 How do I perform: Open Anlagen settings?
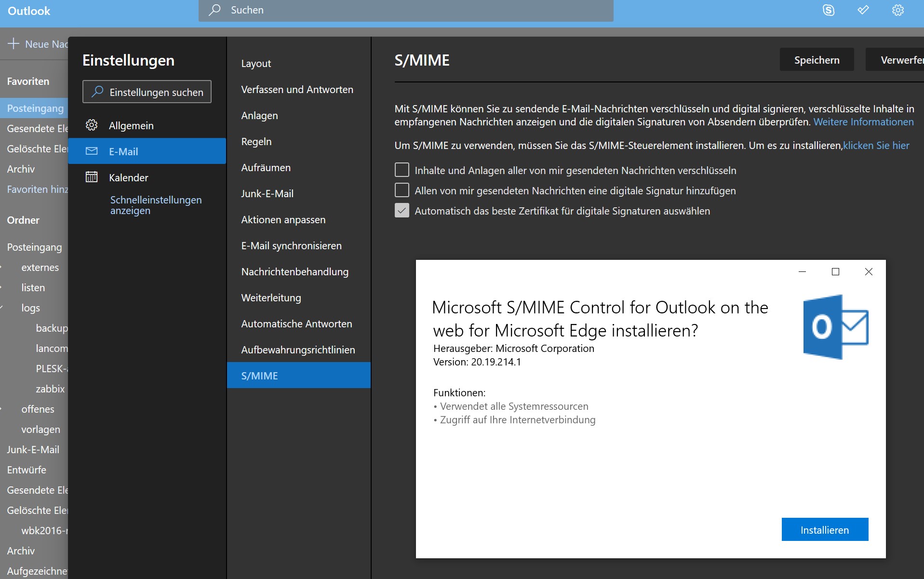tap(299, 115)
